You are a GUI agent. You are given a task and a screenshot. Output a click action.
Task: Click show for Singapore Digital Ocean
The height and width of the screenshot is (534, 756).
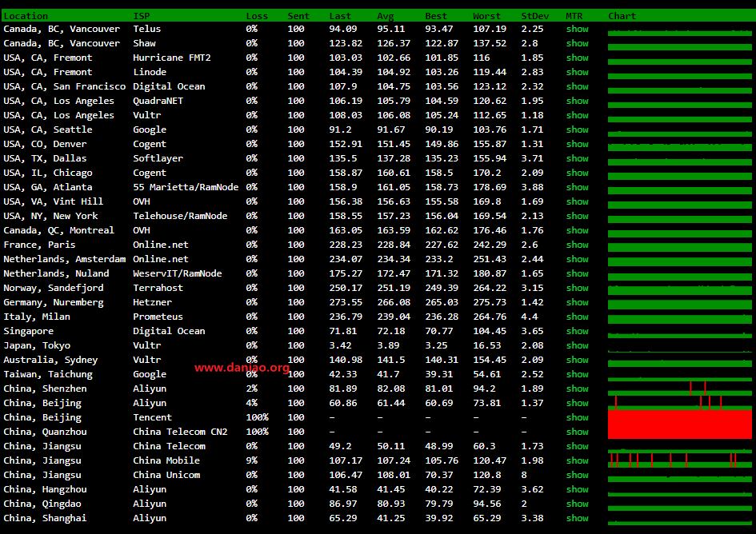(577, 331)
